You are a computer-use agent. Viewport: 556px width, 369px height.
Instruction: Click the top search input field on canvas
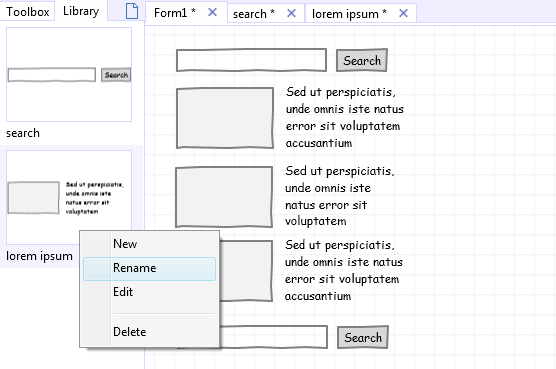pyautogui.click(x=251, y=60)
